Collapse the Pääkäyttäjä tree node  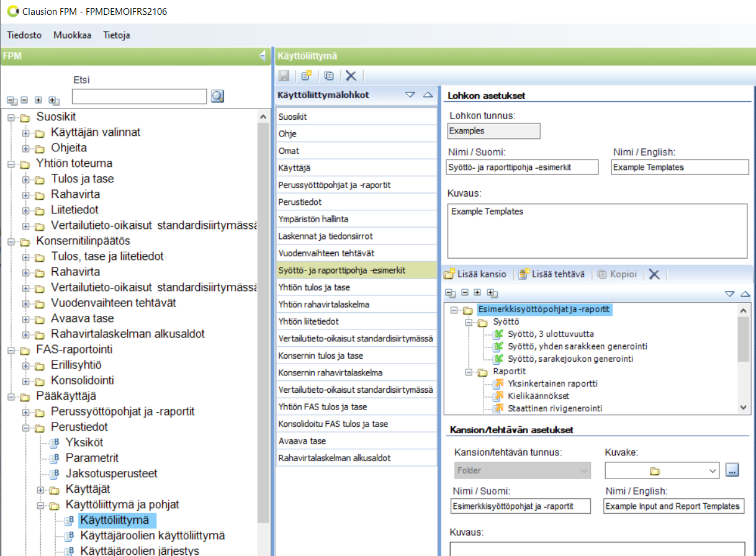tap(11, 397)
